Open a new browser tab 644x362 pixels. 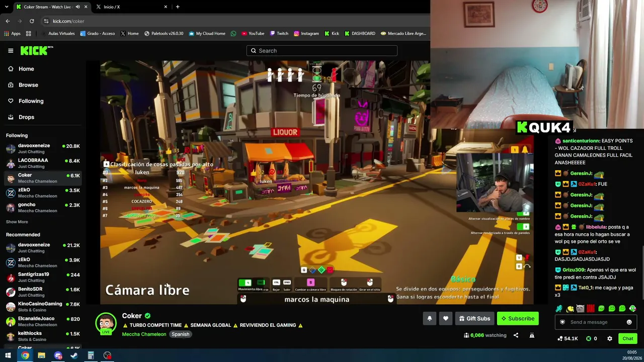click(178, 7)
